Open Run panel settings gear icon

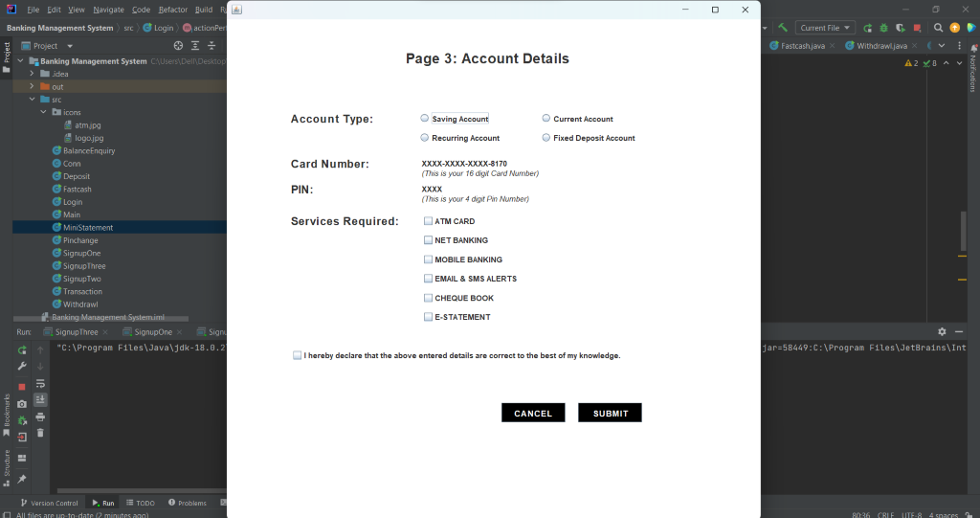coord(942,331)
